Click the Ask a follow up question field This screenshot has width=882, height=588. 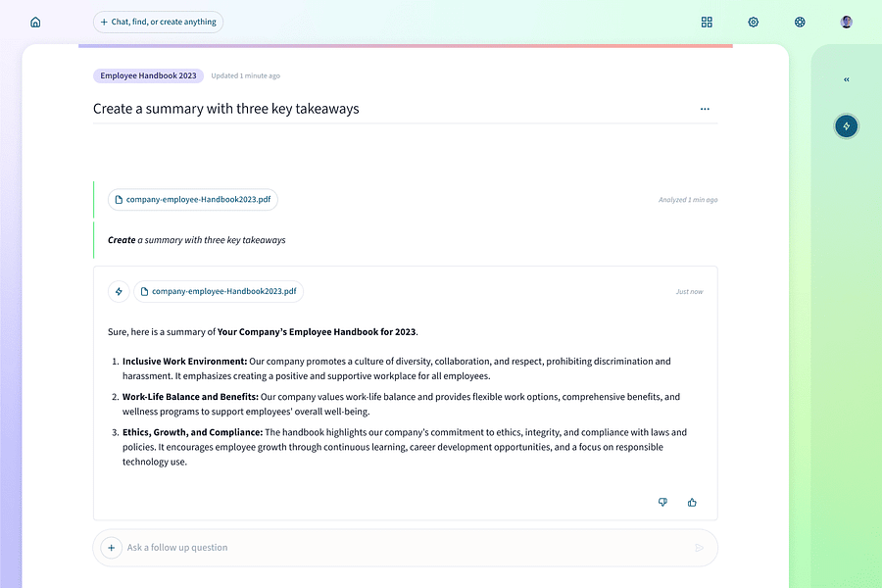pos(294,547)
